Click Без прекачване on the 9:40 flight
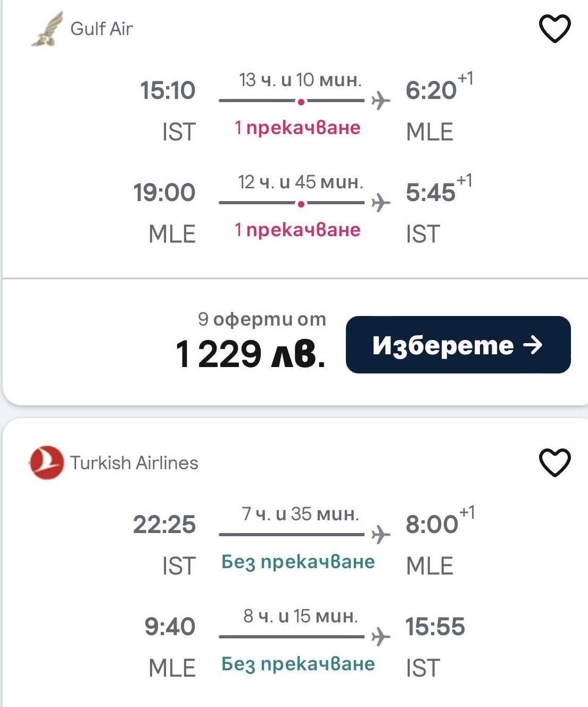588x707 pixels. 298,664
